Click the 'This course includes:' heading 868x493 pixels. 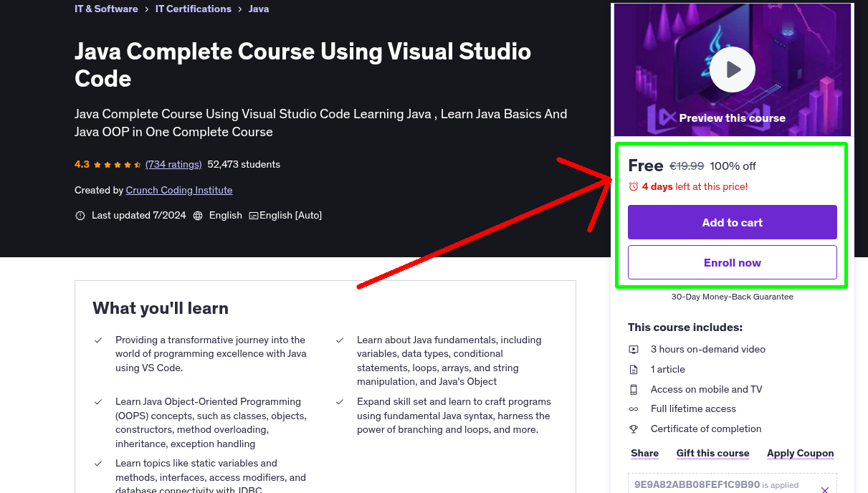tap(685, 327)
